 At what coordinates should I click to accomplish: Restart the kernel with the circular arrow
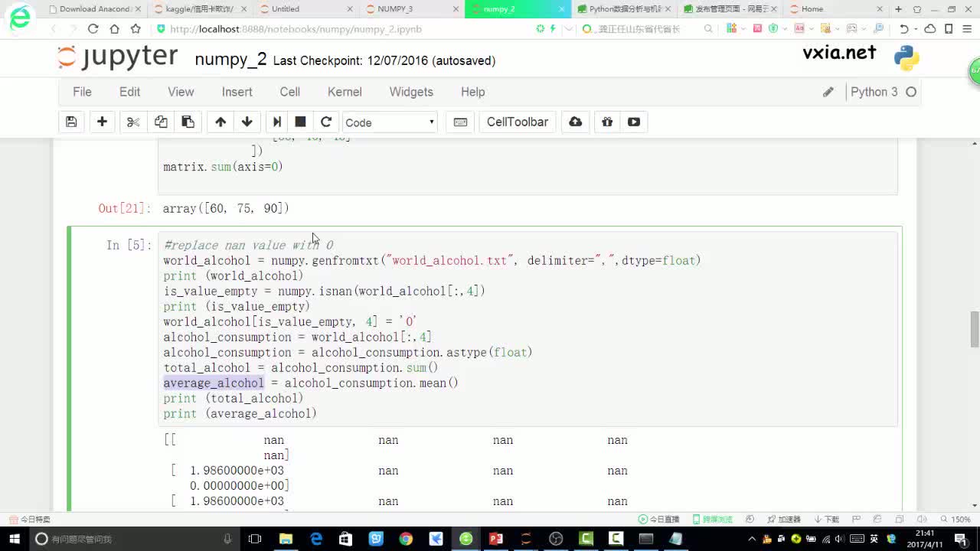[x=326, y=122]
